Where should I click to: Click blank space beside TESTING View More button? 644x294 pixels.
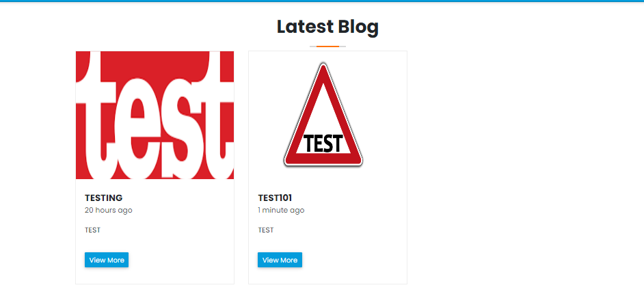(x=180, y=260)
